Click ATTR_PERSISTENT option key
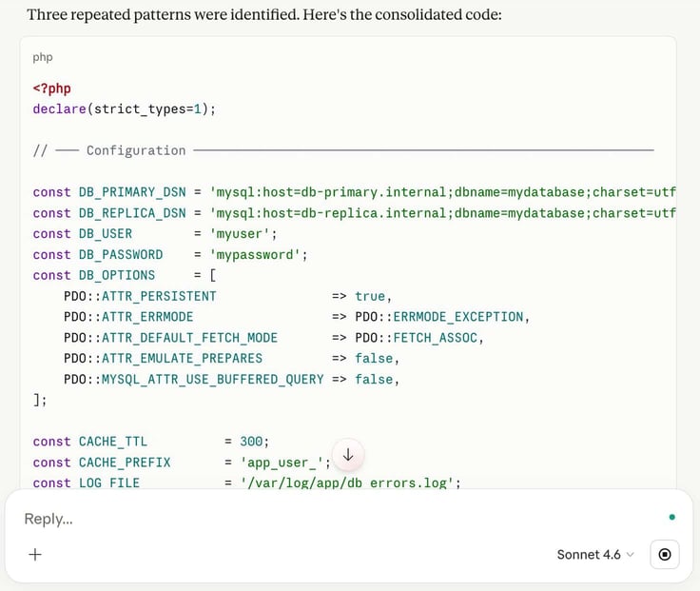Screen dimensions: 700x591 coord(159,296)
